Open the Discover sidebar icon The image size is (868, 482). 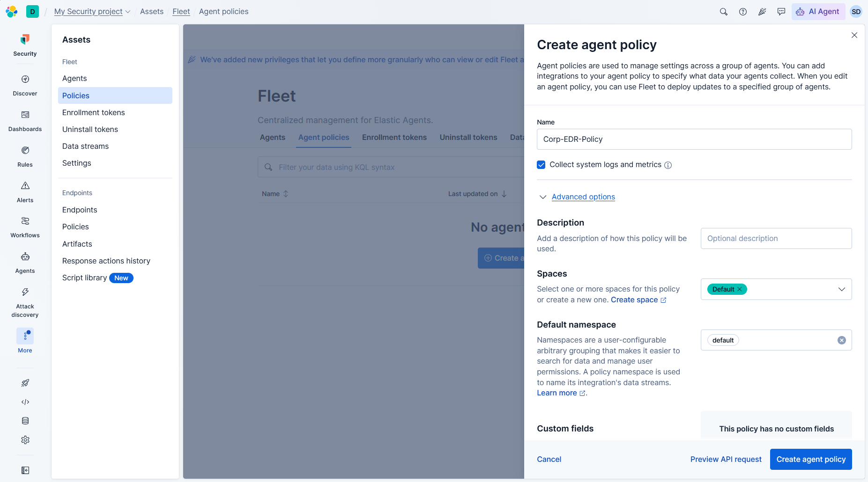coord(25,80)
